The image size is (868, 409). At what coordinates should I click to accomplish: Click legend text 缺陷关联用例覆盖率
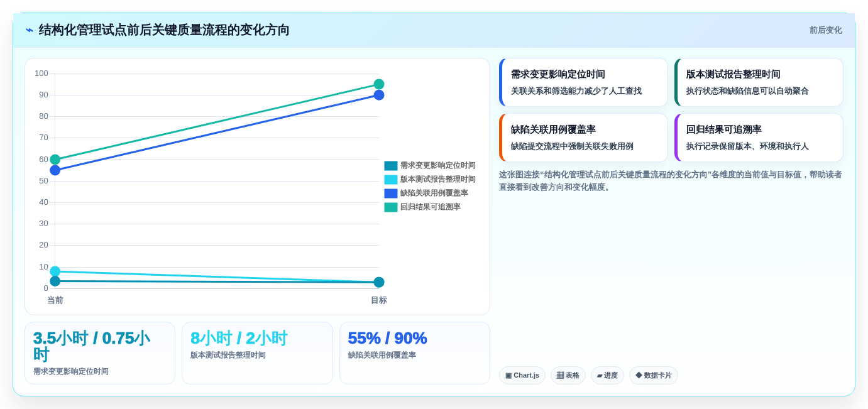pyautogui.click(x=434, y=194)
